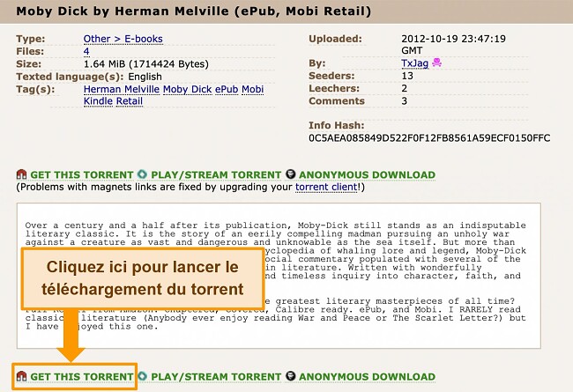Screen dimensions: 573x392
Task: Click the Tag(s) label
Action: 35,90
